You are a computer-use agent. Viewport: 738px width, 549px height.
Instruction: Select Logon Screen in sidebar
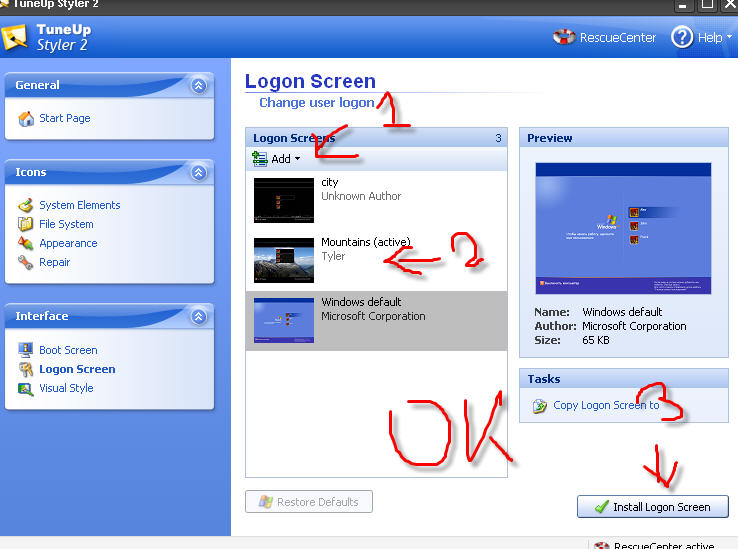click(77, 369)
